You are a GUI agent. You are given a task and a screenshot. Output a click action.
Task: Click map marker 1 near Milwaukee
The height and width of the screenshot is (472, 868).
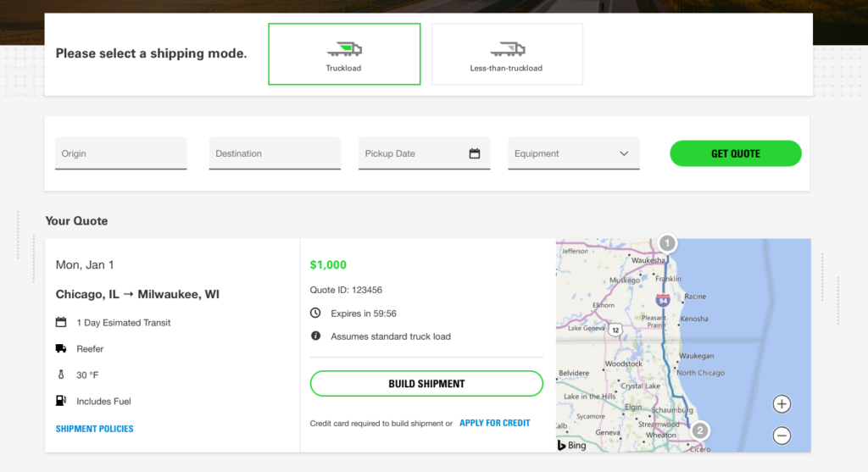click(x=667, y=243)
